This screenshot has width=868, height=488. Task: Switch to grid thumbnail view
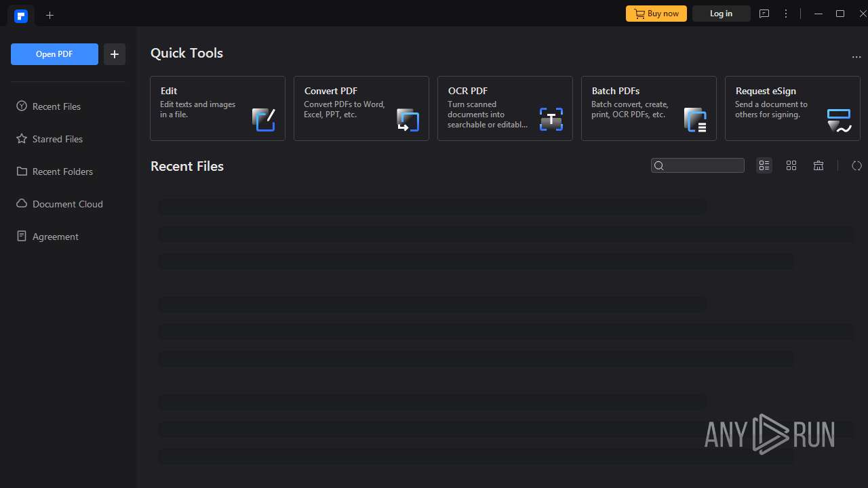791,165
